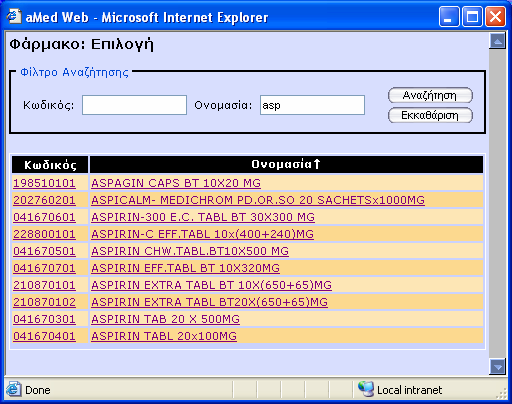
Task: Open code link 198510101
Action: [44, 183]
